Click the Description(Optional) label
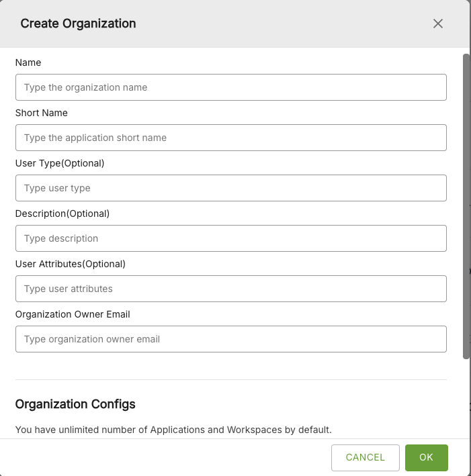 (62, 213)
